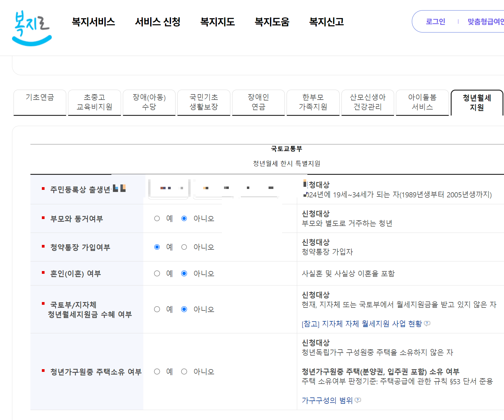
Task: Click the 사실혼 및 사실상 이혼을 포함 text
Action: click(x=348, y=273)
